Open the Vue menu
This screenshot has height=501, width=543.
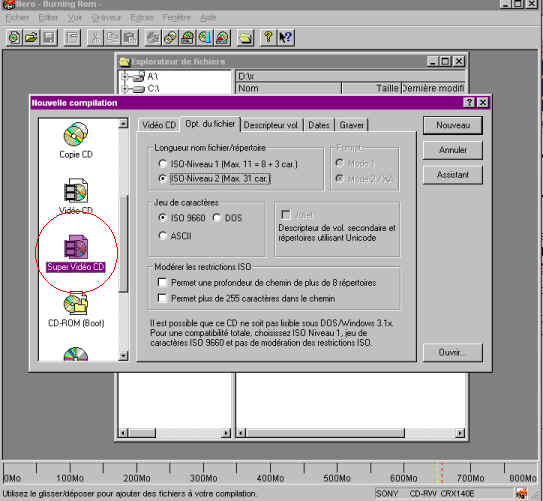point(74,18)
